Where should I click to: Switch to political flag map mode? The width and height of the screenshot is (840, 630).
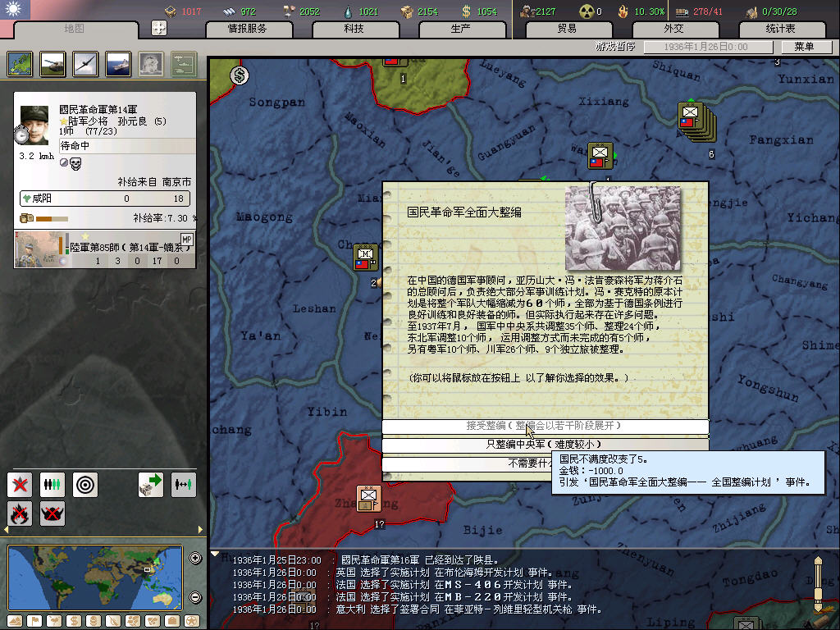[x=34, y=621]
